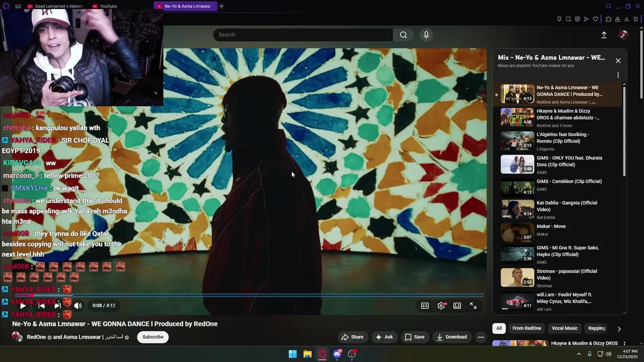This screenshot has height=362, width=644.
Task: Switch to the Saad Lamjarred x Inkonnu tab
Action: pos(55,6)
